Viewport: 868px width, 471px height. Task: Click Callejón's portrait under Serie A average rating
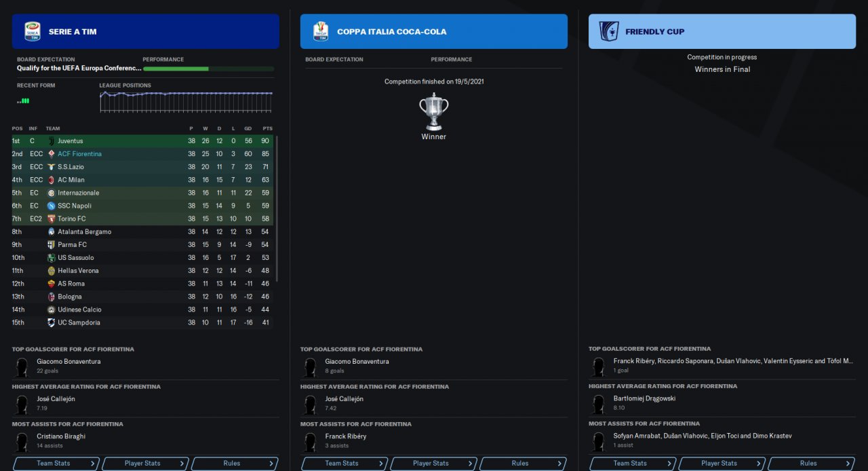pyautogui.click(x=22, y=404)
